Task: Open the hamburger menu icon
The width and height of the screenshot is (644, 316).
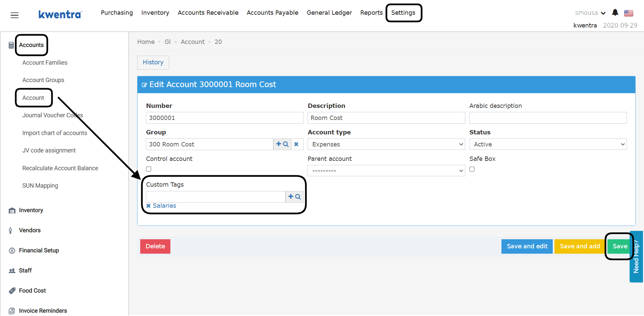Action: tap(14, 15)
